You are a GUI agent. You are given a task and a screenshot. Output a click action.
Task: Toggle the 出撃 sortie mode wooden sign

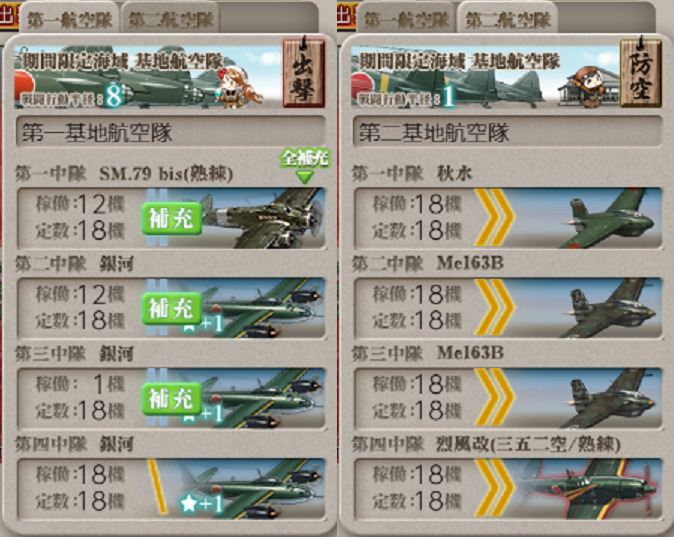pos(303,72)
